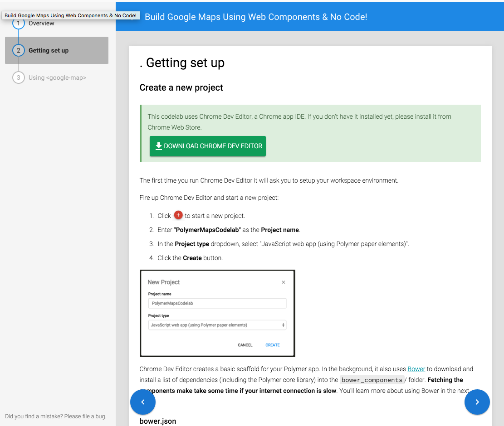Click the step 3 circle in sidebar

pos(18,77)
